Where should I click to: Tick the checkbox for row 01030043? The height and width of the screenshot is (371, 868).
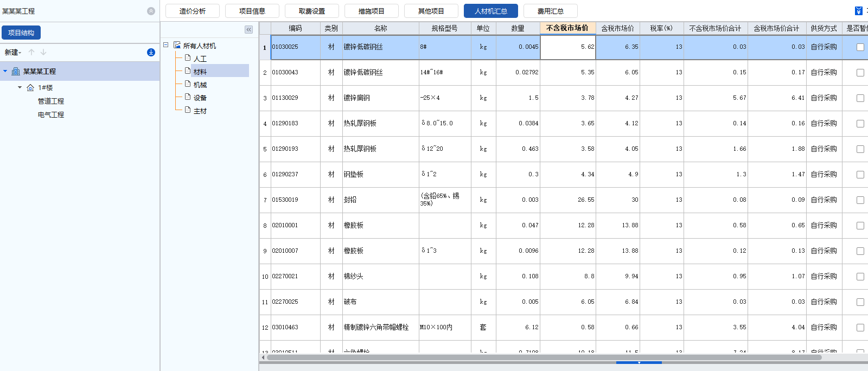pos(860,73)
